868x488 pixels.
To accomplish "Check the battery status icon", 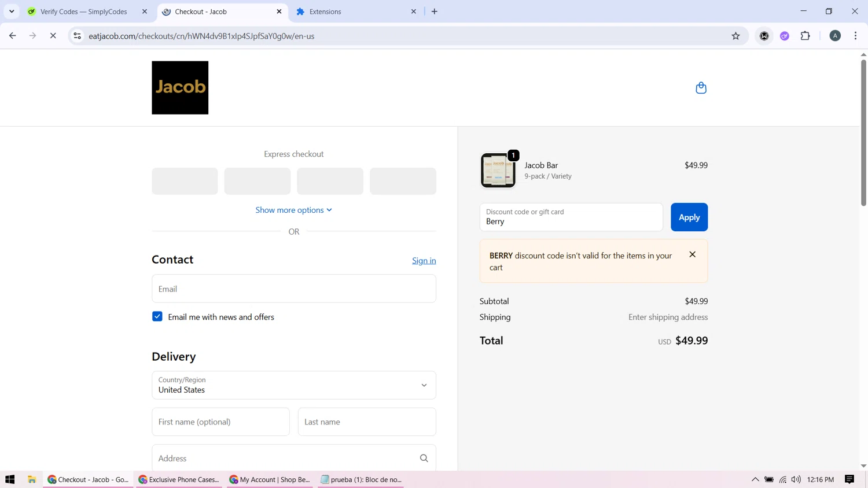I will pos(769,479).
